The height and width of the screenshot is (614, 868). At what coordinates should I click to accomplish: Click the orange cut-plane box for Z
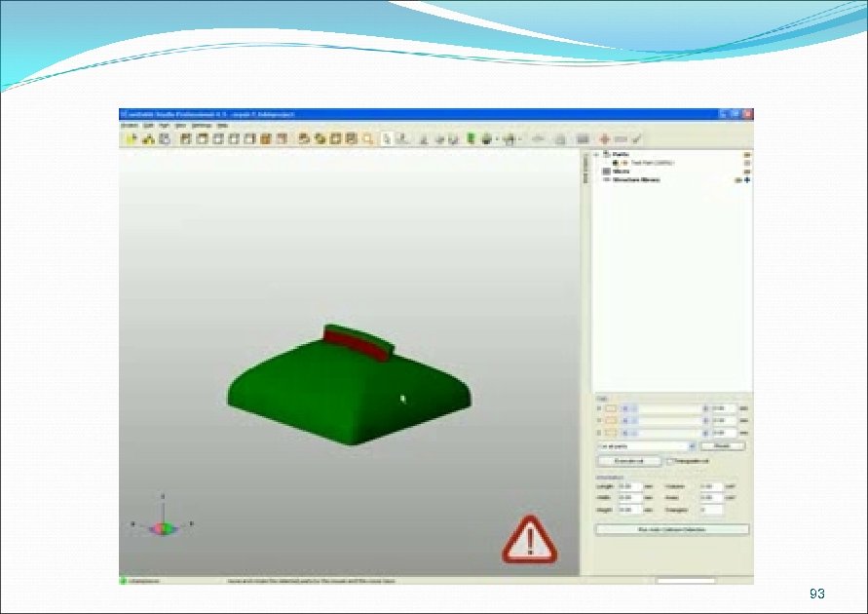point(611,433)
